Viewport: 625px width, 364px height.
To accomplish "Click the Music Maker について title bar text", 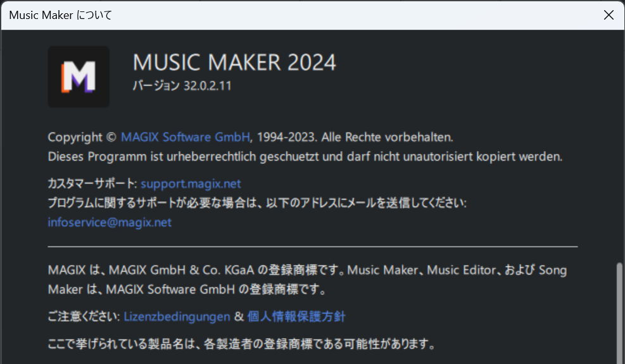I will click(x=60, y=15).
